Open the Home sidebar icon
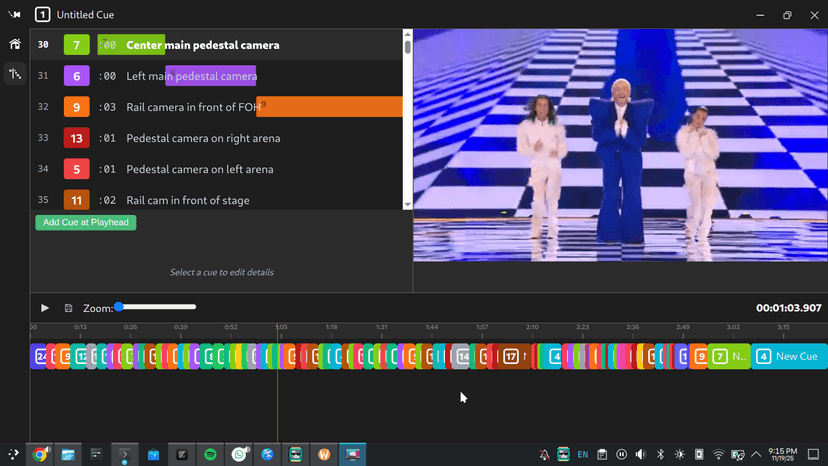The image size is (828, 466). [x=15, y=44]
